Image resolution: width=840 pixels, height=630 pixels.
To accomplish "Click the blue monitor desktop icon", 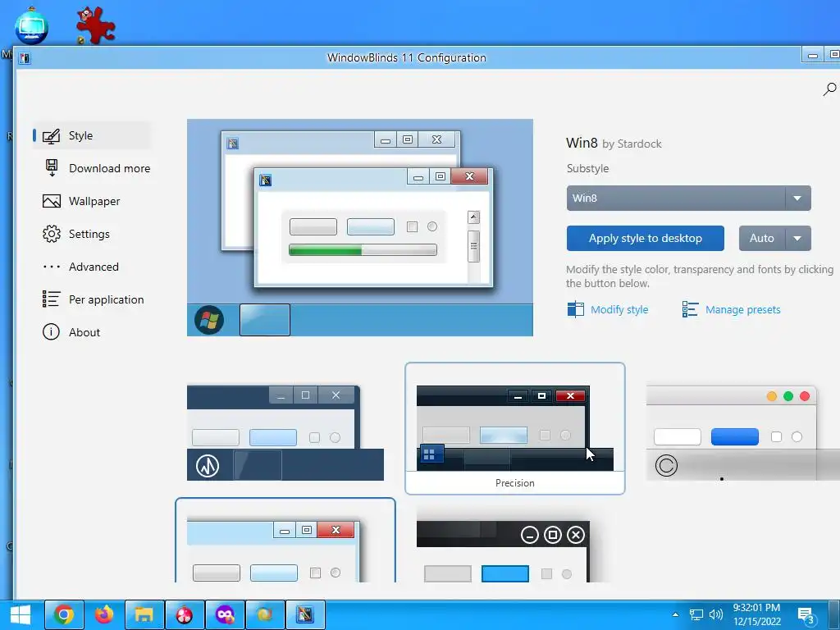I will (32, 25).
